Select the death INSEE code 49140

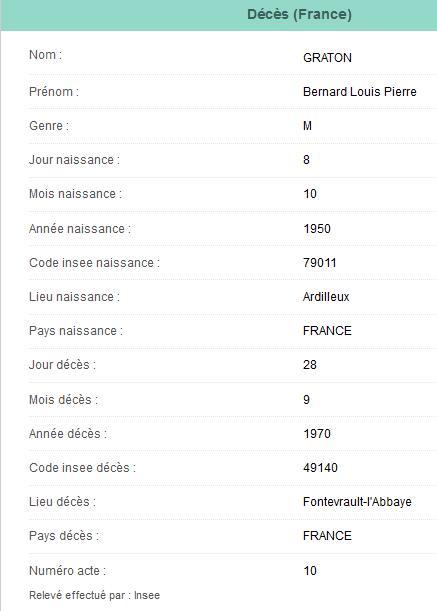point(320,468)
